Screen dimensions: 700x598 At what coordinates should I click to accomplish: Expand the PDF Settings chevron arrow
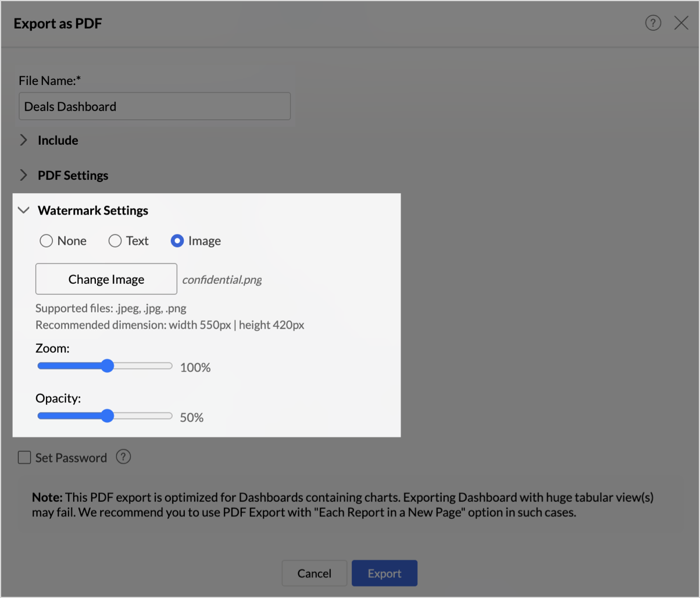pos(24,175)
